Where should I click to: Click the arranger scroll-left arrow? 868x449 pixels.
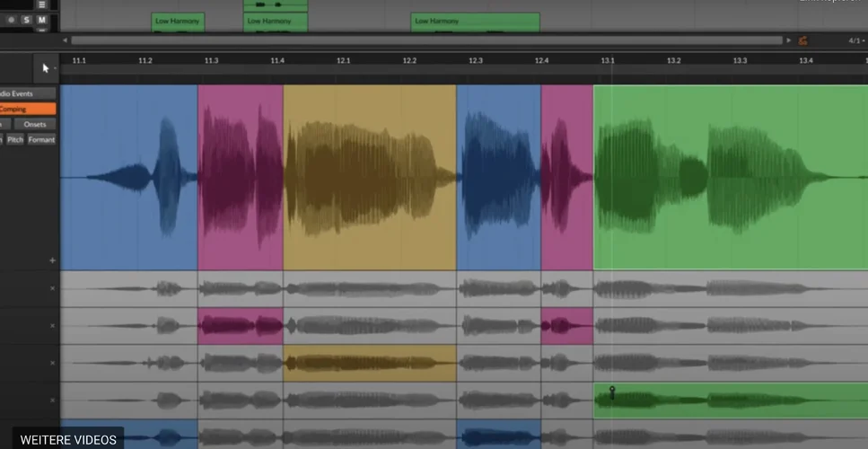pos(65,40)
